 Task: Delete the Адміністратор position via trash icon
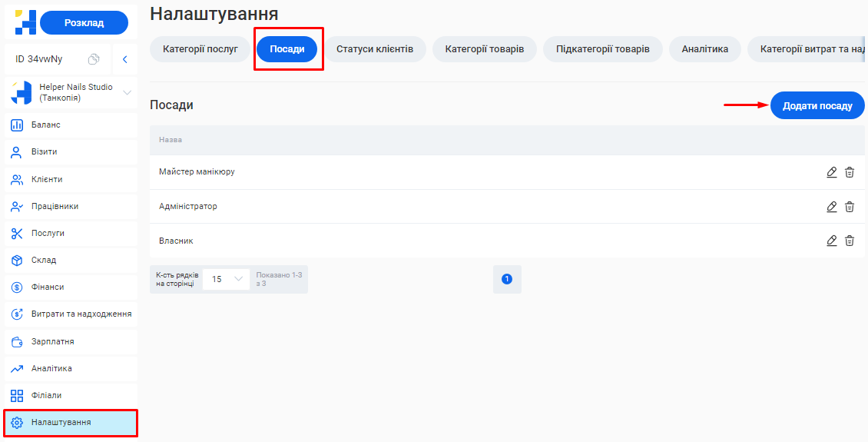point(850,207)
